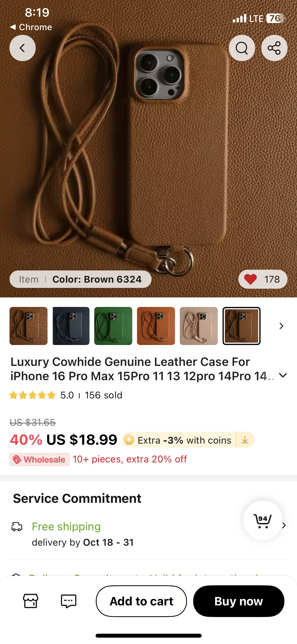Image resolution: width=297 pixels, height=644 pixels.
Task: Tap the coins download arrow icon
Action: (245, 440)
